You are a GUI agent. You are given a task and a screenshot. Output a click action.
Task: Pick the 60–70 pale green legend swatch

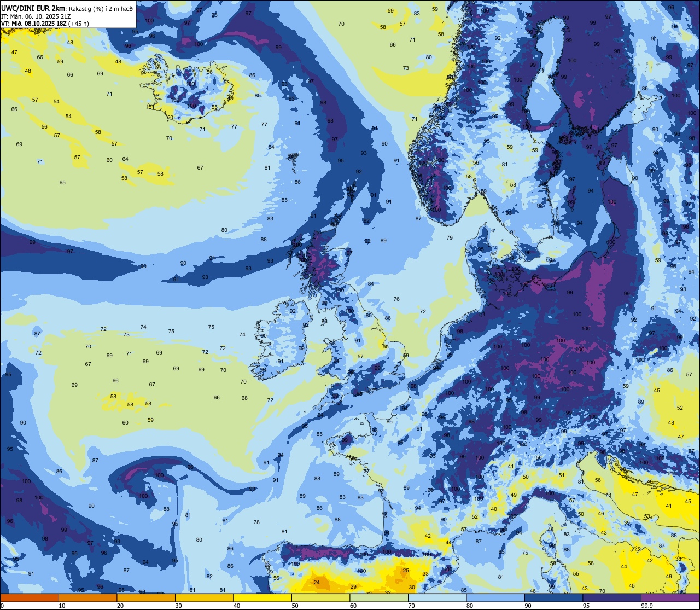pos(379,597)
